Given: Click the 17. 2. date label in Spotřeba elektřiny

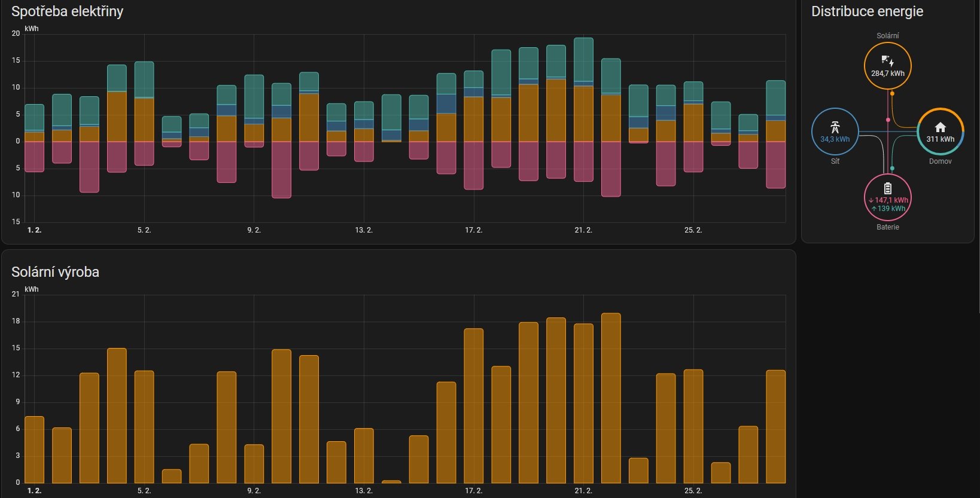Looking at the screenshot, I should click(473, 230).
